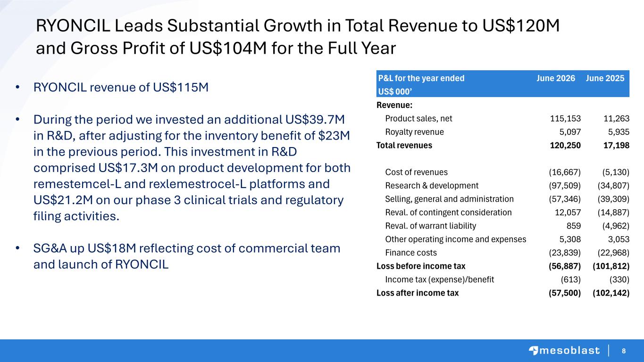Click 'Other operating income and expenses' row label
The image size is (644, 362).
pos(455,239)
